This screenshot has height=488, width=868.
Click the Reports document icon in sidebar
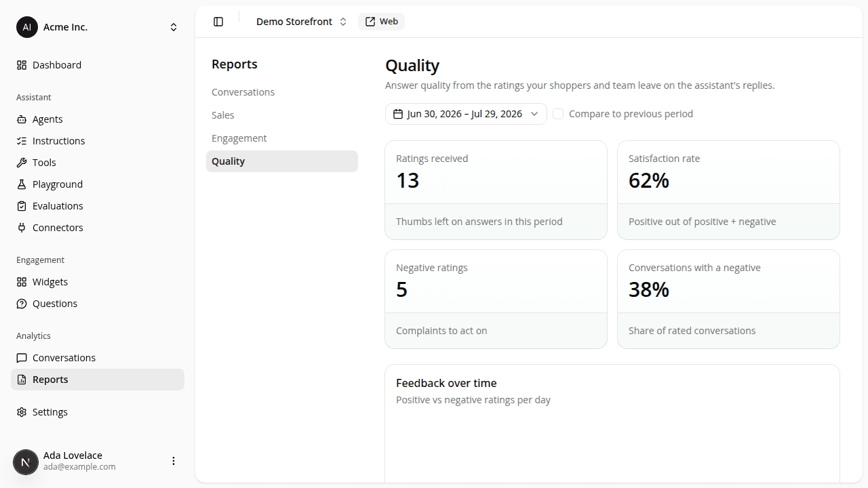pyautogui.click(x=22, y=380)
